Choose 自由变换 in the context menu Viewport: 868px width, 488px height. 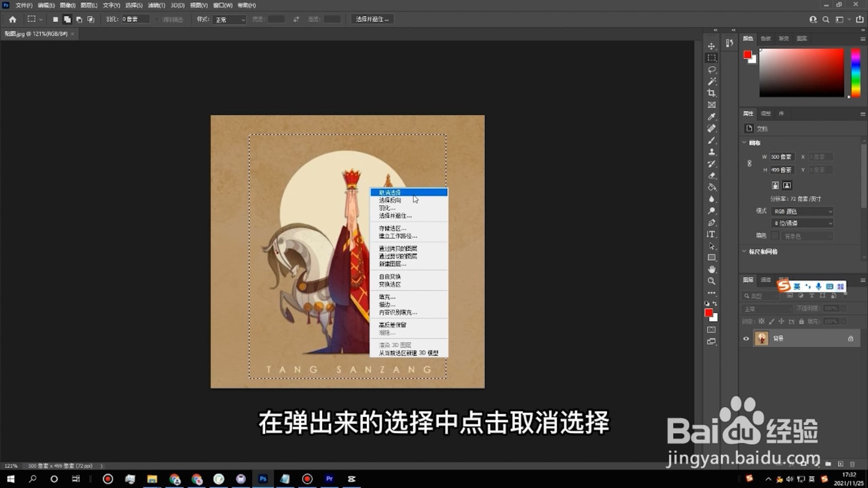point(409,277)
